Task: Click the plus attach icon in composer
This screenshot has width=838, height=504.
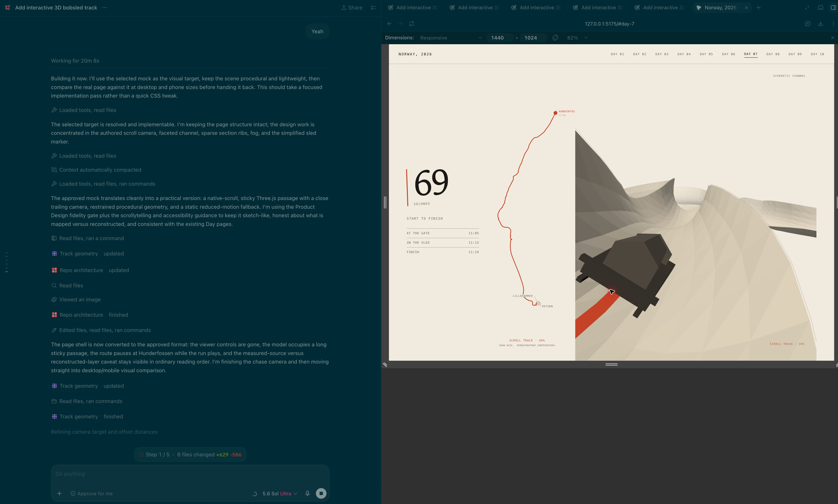Action: (59, 493)
